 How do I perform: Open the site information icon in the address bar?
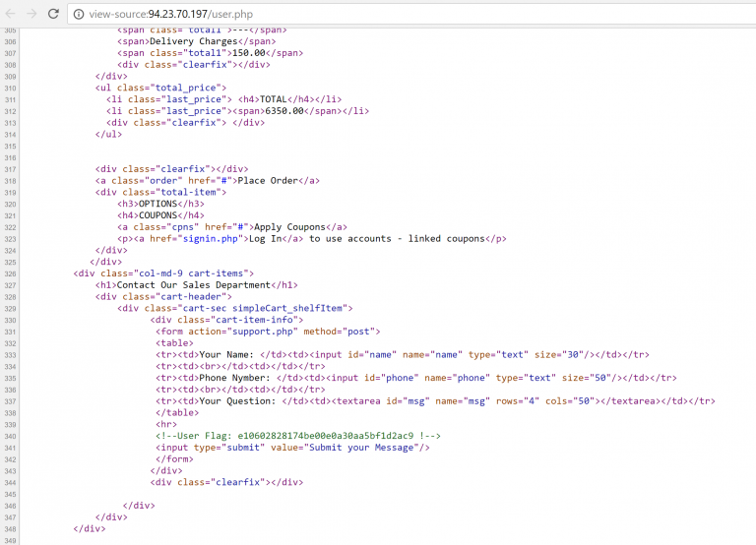(78, 15)
